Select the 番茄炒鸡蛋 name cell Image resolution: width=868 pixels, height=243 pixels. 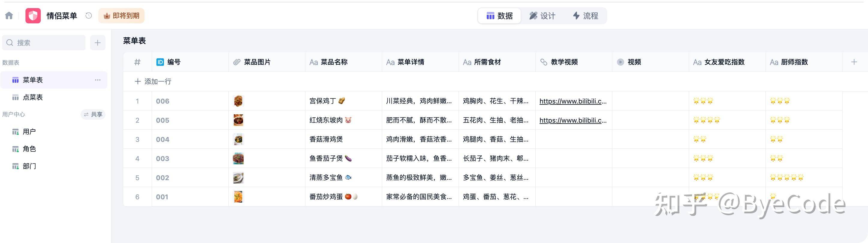click(x=344, y=197)
